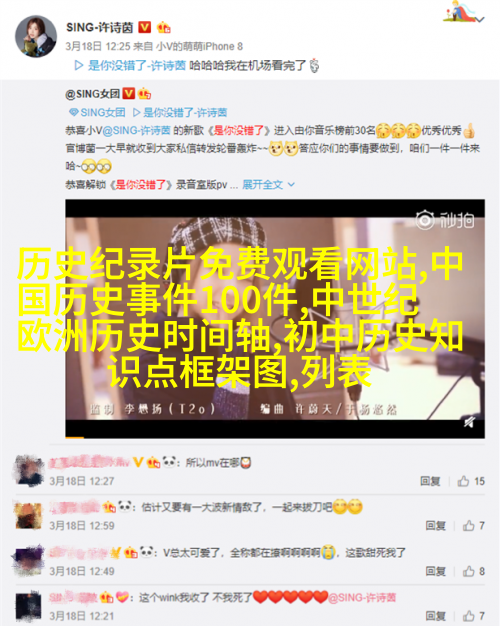Open the SING-许诗茵 profile avatar
Screen dimensions: 500x626
(x=36, y=37)
